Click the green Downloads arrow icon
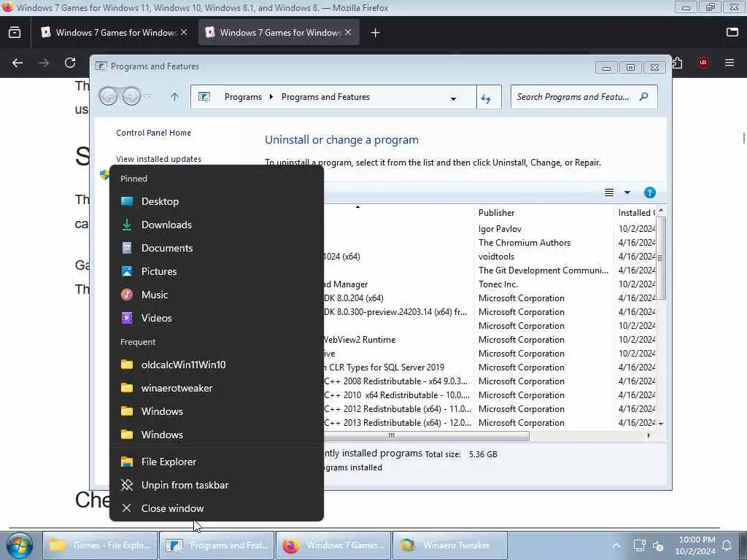Image resolution: width=747 pixels, height=560 pixels. (x=127, y=225)
